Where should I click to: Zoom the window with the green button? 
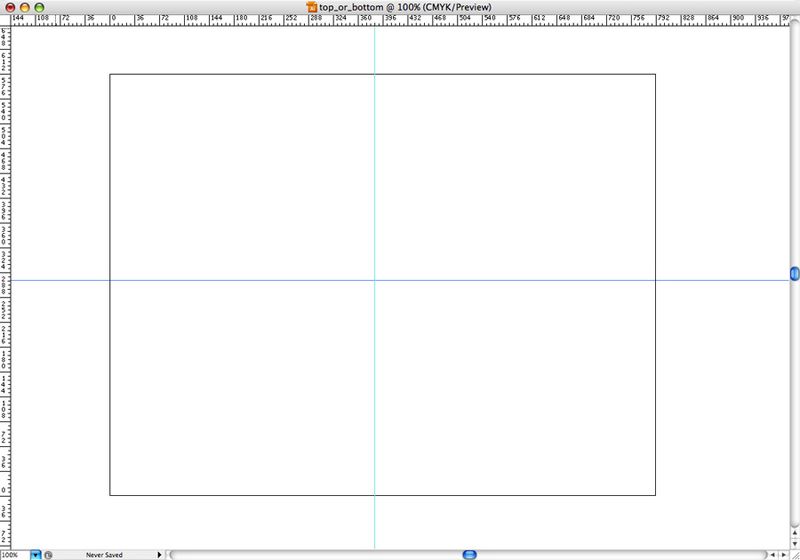point(41,6)
